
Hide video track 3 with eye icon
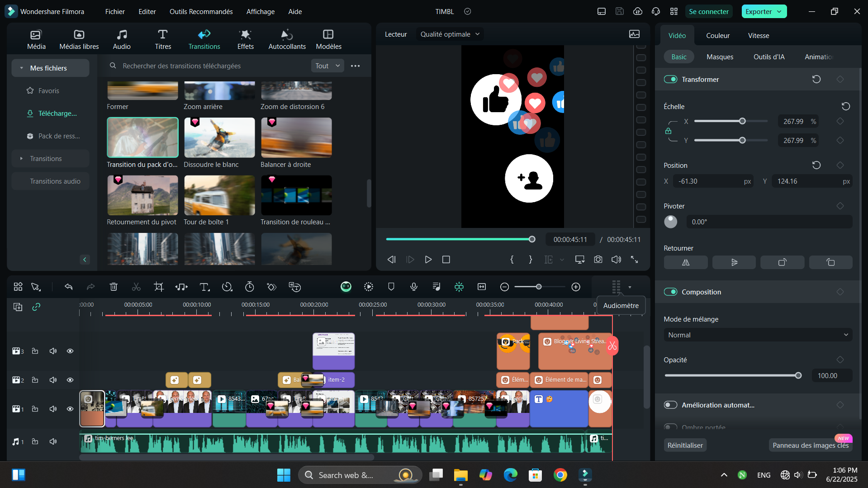point(70,351)
